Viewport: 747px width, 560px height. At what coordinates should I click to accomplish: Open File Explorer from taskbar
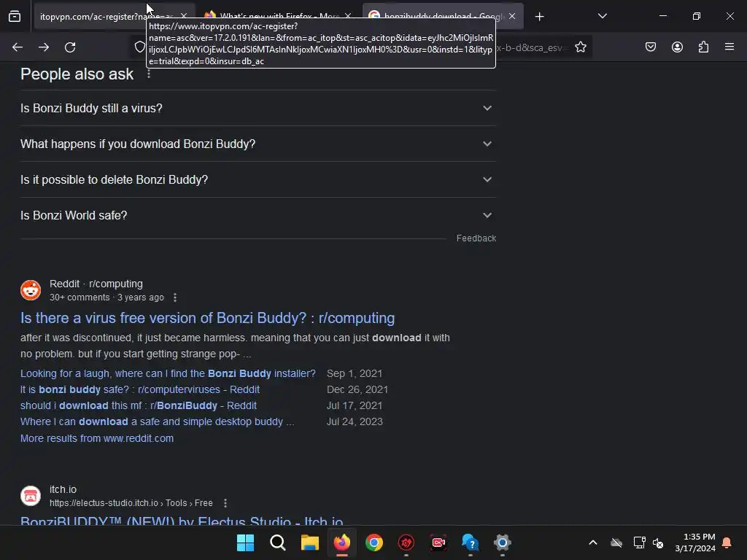[x=309, y=542]
